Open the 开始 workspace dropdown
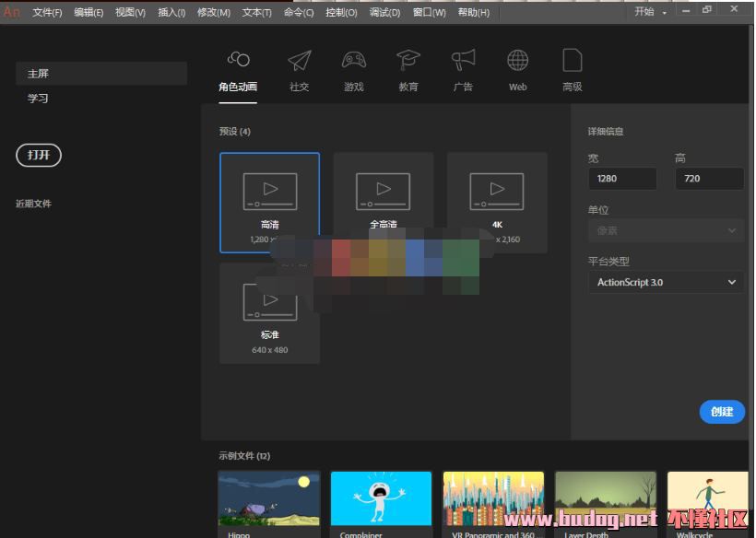The width and height of the screenshot is (756, 538). [649, 12]
